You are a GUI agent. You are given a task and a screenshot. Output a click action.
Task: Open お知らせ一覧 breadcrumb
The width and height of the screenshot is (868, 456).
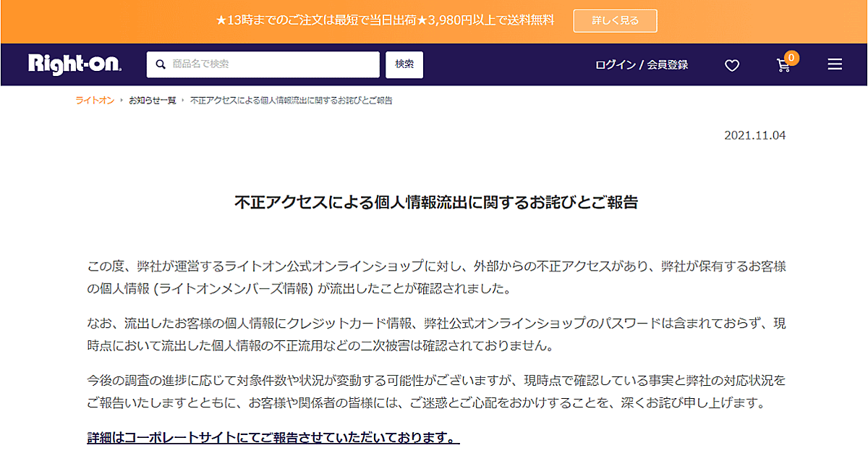pos(152,101)
